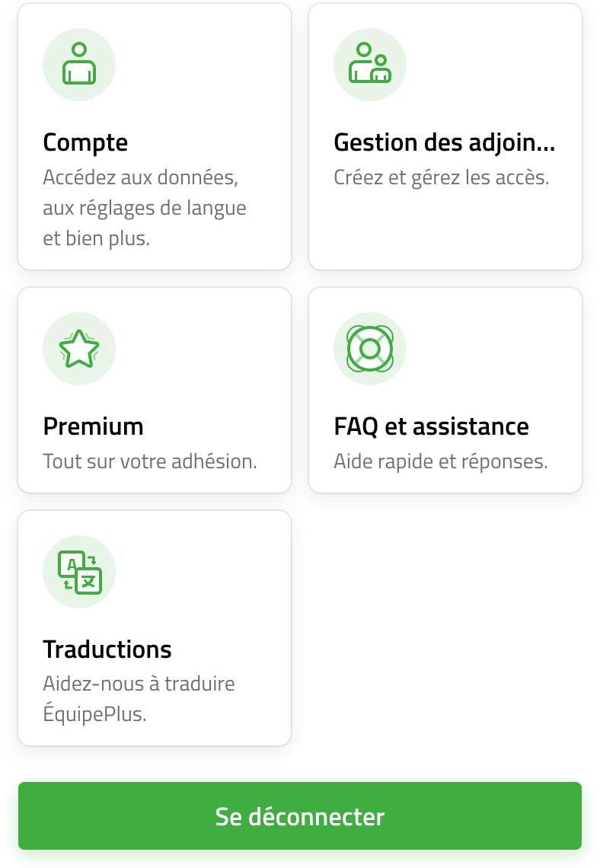Click "aux réglages de langue" line in Compte card
Viewport: 600px width, 868px height.
pyautogui.click(x=145, y=208)
